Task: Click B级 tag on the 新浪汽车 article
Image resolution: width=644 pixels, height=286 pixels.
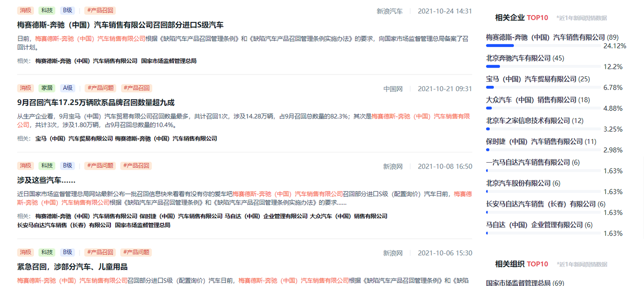Action: [x=68, y=10]
